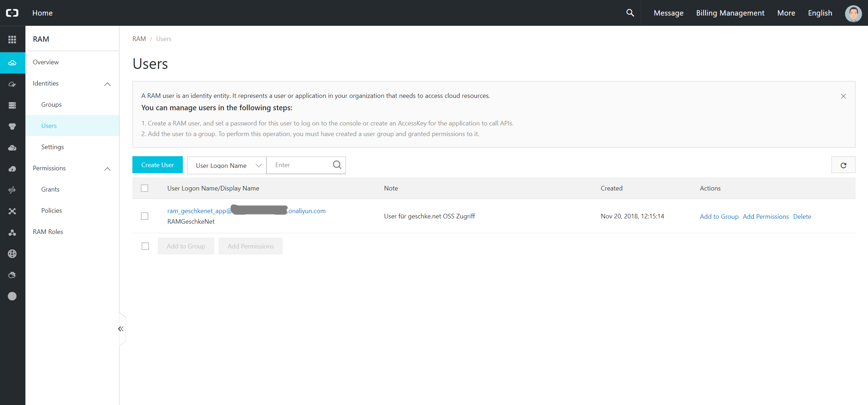868x405 pixels.
Task: Collapse the Identities section
Action: tap(108, 84)
